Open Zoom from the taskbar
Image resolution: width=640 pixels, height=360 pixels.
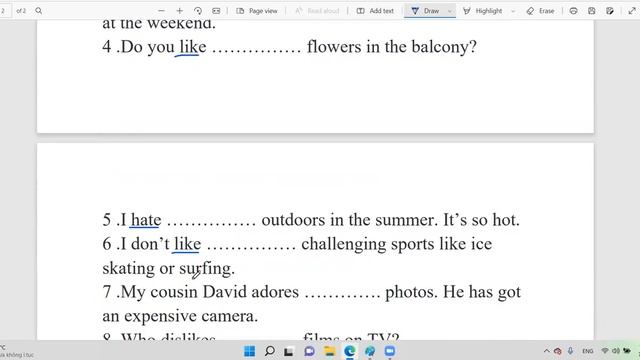click(390, 351)
